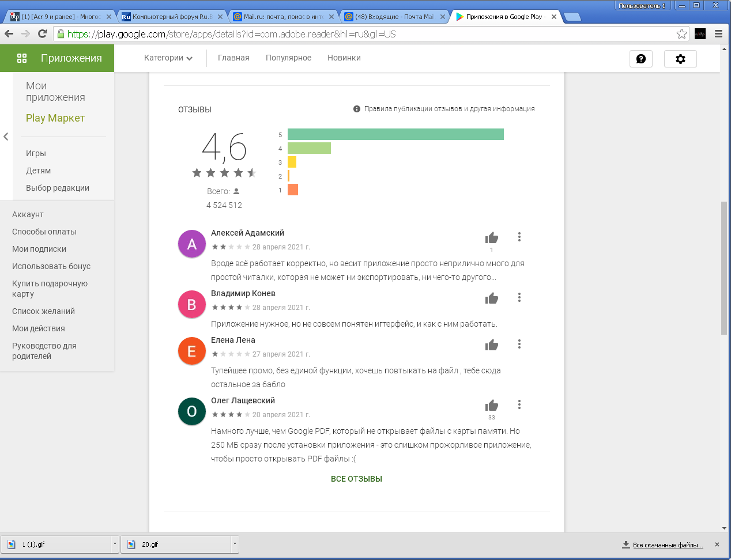731x560 pixels.
Task: Open dropdown arrow for 20.gif download
Action: click(235, 544)
